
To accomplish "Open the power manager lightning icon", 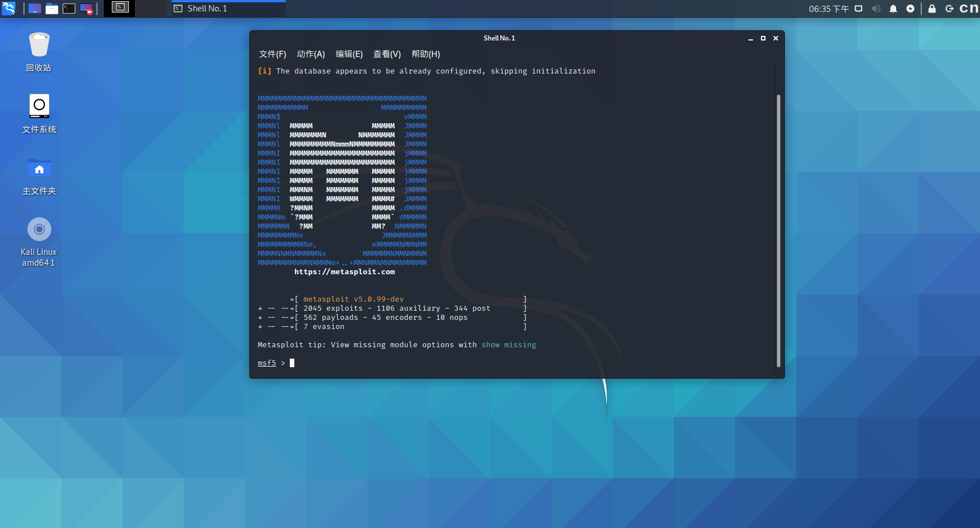I will click(910, 9).
